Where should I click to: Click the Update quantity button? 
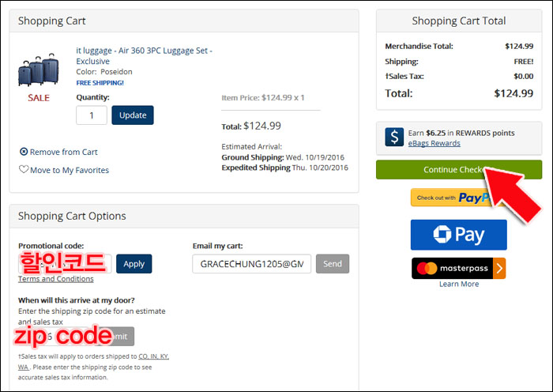[133, 115]
